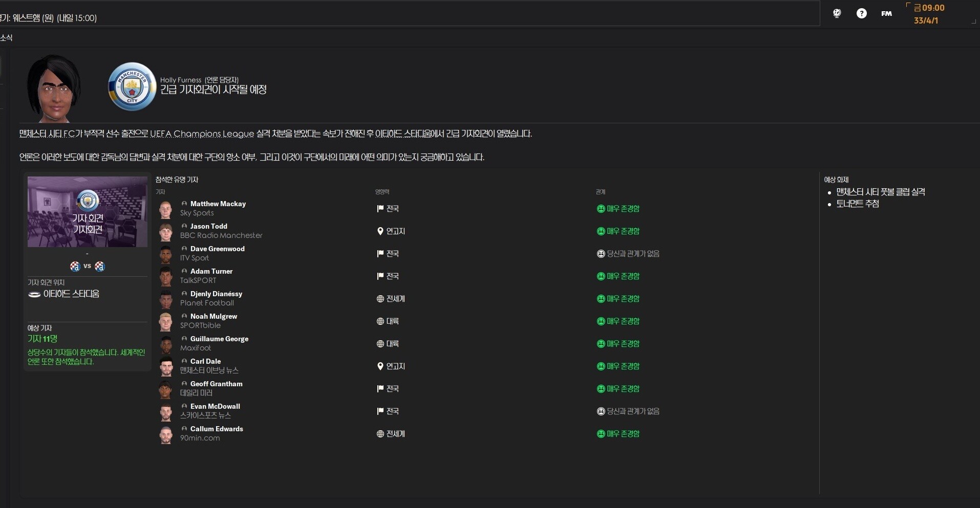Click the flag icon in Geoff Grantham's row
Viewport: 980px width, 508px height.
pyautogui.click(x=380, y=389)
